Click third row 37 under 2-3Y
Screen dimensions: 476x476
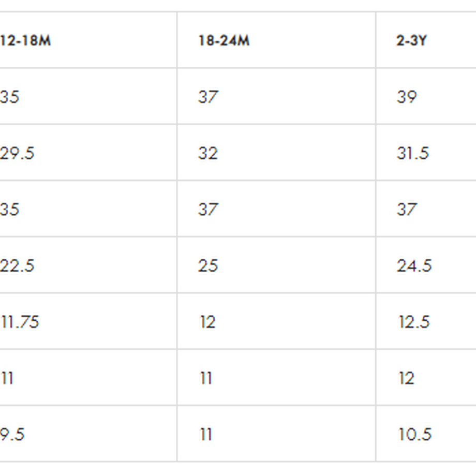pos(407,210)
